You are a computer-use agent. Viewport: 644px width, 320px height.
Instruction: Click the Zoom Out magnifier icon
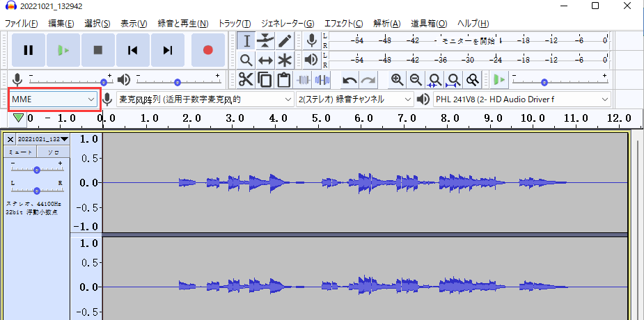416,79
